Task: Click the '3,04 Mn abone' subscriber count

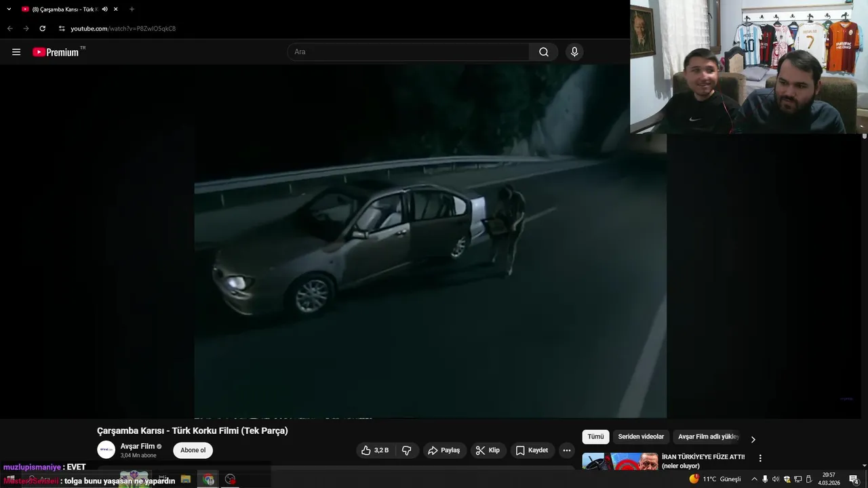Action: click(138, 455)
